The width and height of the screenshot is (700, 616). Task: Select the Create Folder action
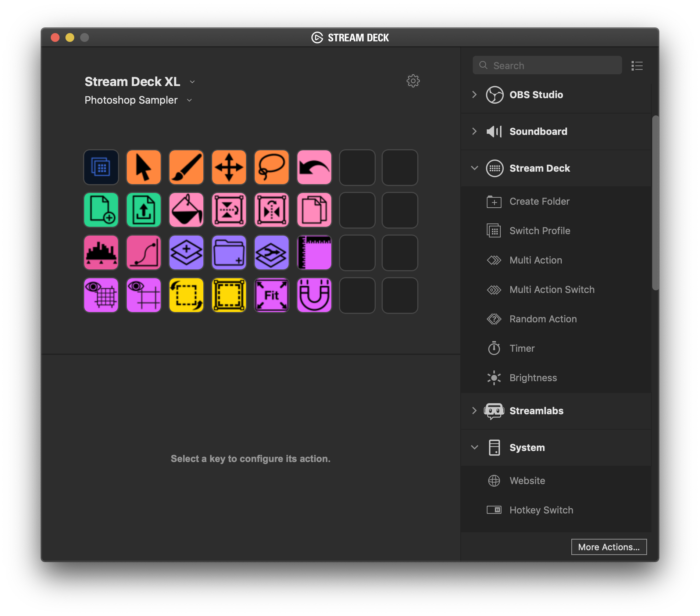pos(556,201)
